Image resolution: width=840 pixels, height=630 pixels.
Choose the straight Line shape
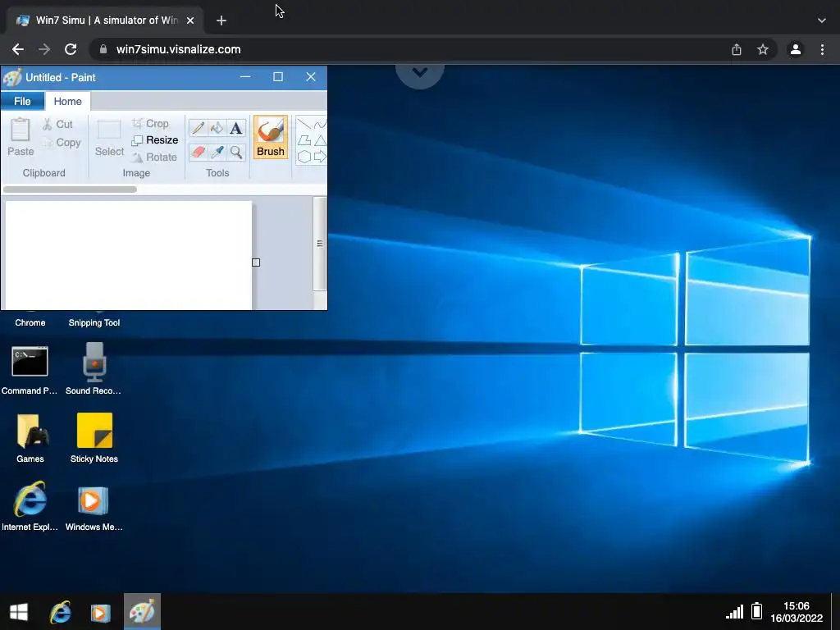[x=304, y=125]
